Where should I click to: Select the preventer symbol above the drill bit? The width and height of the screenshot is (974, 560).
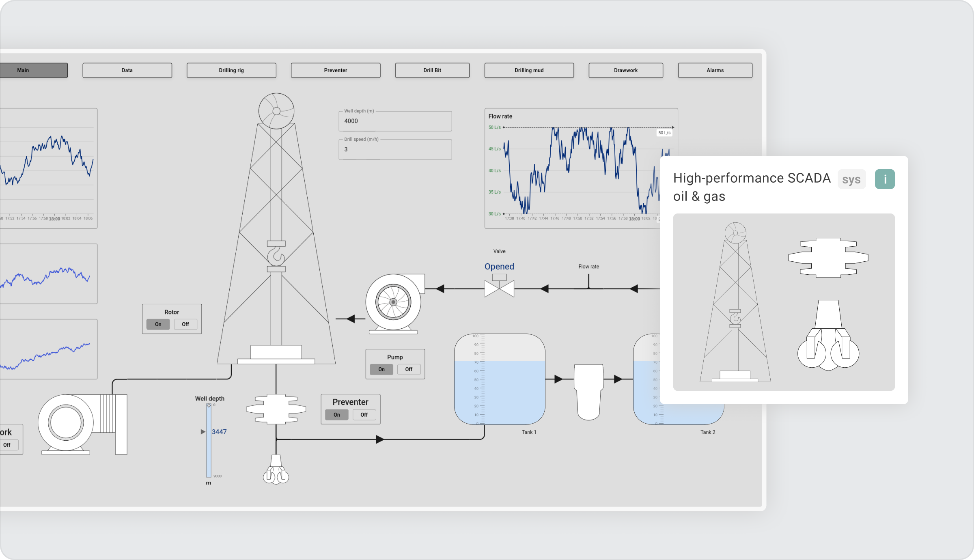[276, 409]
